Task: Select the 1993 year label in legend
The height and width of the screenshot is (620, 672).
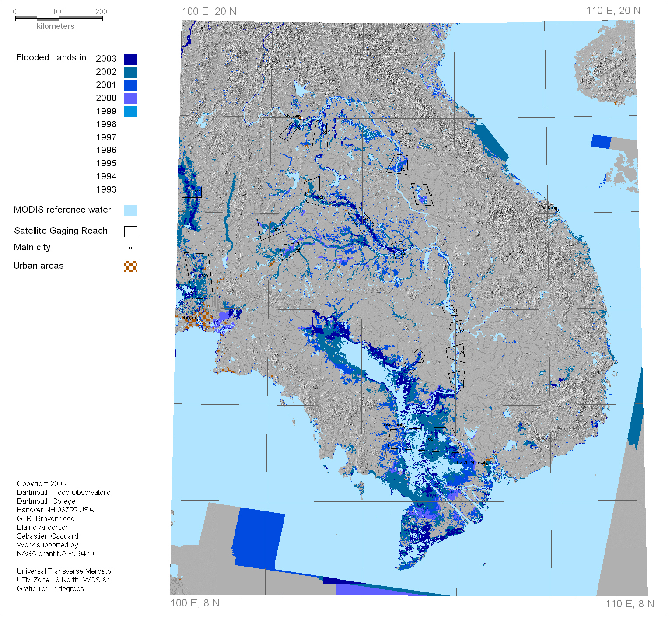Action: 106,189
